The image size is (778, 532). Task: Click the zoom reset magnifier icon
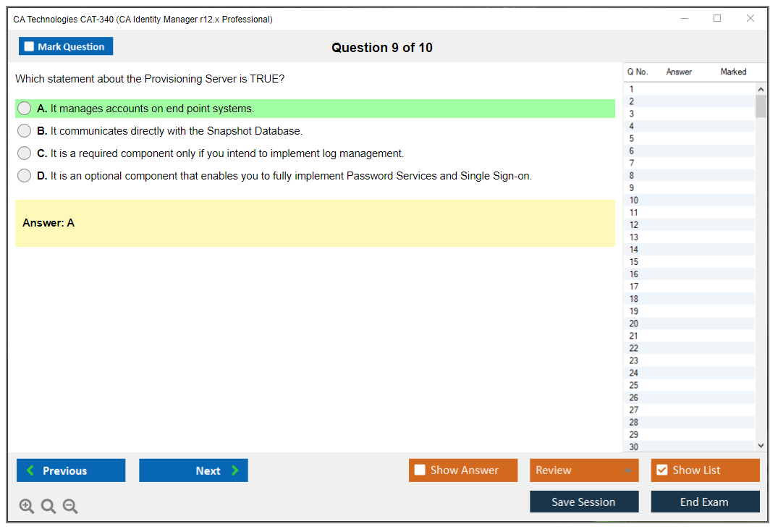[x=48, y=507]
